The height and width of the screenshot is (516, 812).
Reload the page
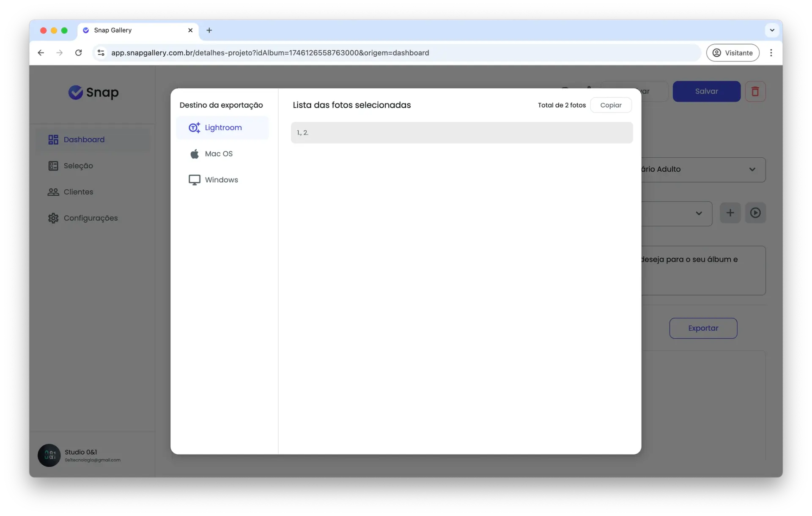[78, 53]
